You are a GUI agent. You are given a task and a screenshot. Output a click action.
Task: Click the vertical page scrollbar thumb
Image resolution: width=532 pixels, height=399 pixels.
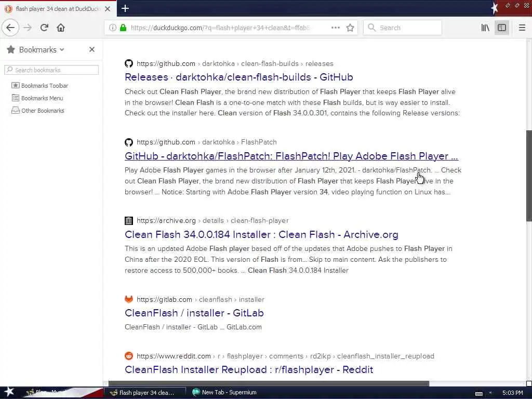(529, 176)
